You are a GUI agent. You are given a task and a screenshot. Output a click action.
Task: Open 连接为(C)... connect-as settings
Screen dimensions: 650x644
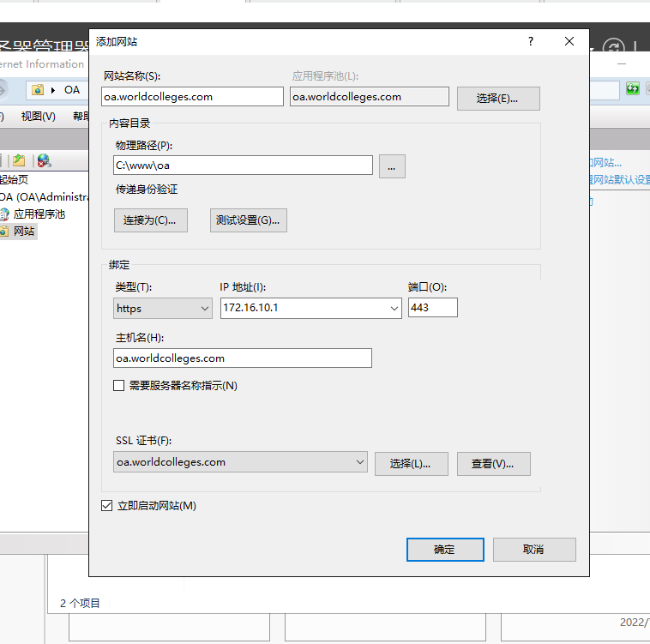coord(151,220)
